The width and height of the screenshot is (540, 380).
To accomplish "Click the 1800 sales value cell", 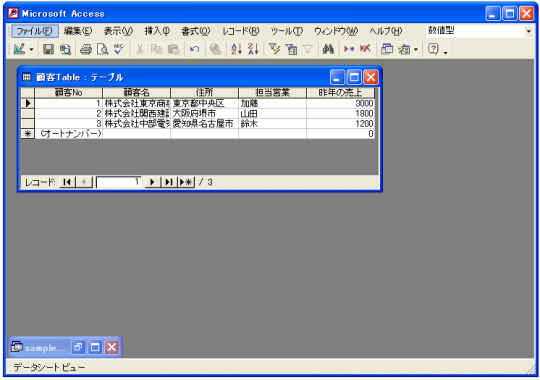I will pos(340,113).
